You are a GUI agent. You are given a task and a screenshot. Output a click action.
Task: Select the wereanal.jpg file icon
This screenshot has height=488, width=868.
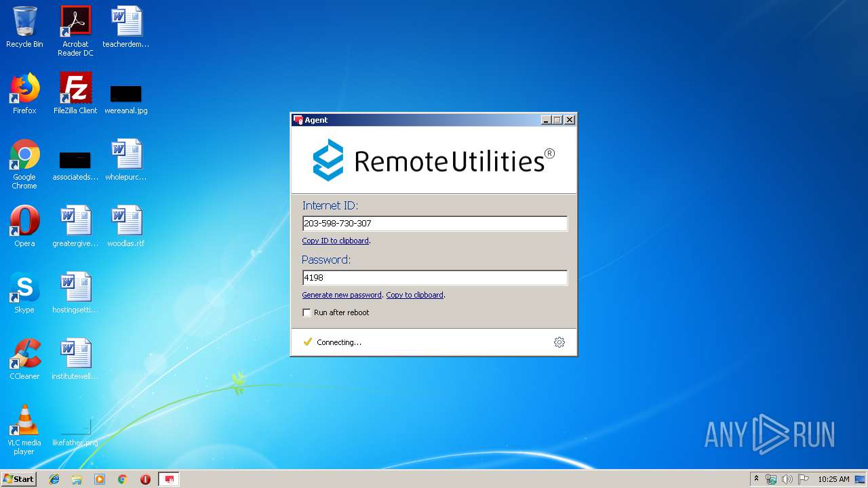click(126, 98)
